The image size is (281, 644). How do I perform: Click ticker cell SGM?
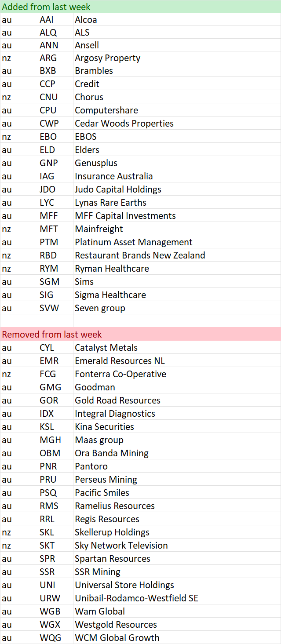[x=55, y=281]
